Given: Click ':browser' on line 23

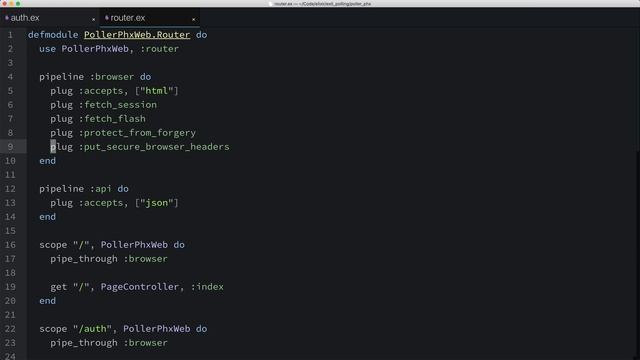Looking at the screenshot, I should coord(145,343).
